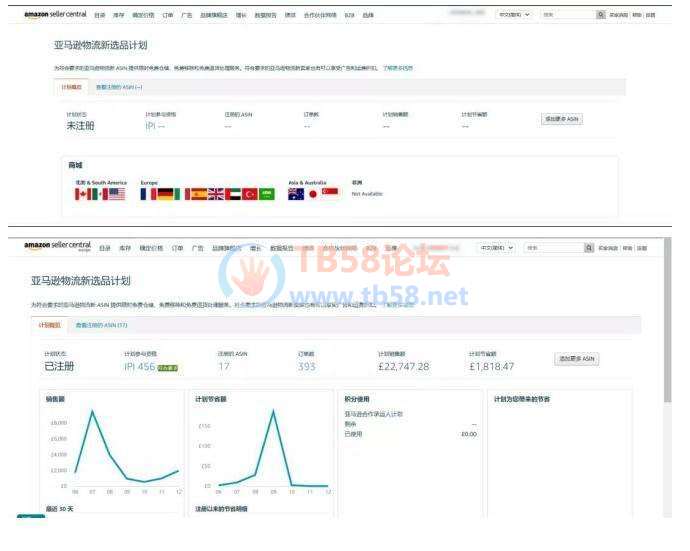Screen dimensions: 690x551
Task: Select the Australia flag icon
Action: point(295,195)
